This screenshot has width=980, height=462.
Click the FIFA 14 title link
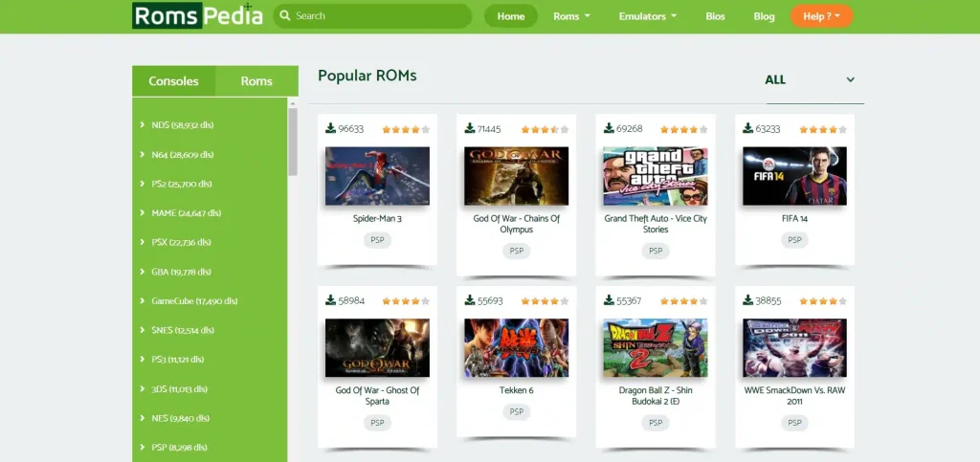(x=794, y=219)
